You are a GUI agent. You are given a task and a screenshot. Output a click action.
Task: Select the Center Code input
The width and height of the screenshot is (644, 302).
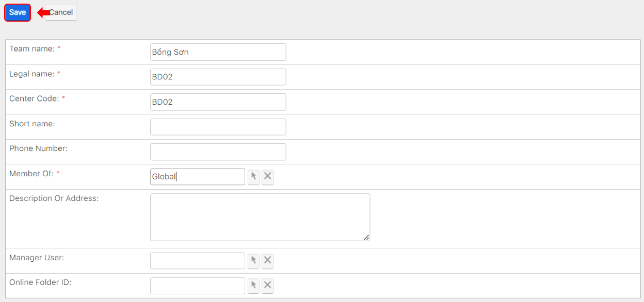[218, 102]
